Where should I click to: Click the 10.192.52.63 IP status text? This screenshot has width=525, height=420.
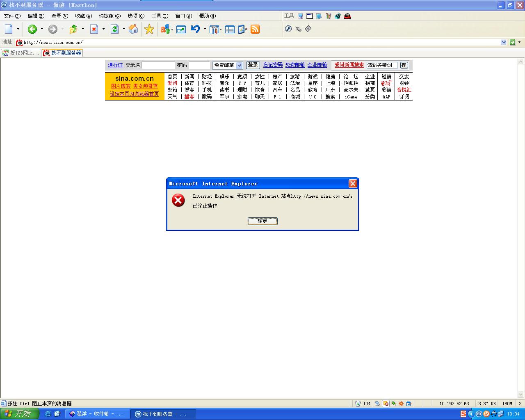454,404
